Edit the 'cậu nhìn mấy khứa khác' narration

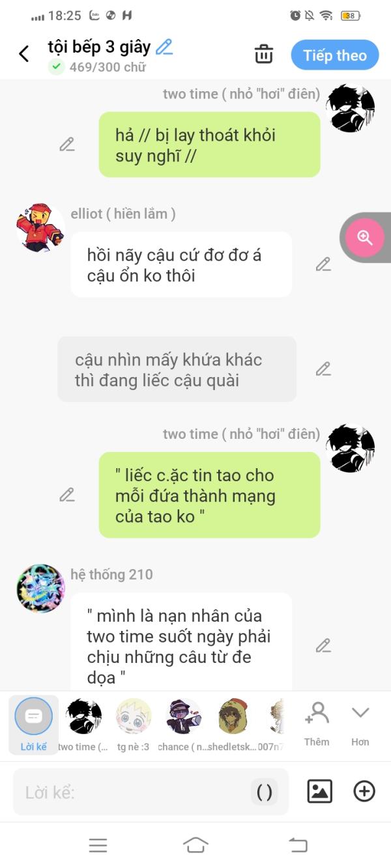(x=323, y=369)
